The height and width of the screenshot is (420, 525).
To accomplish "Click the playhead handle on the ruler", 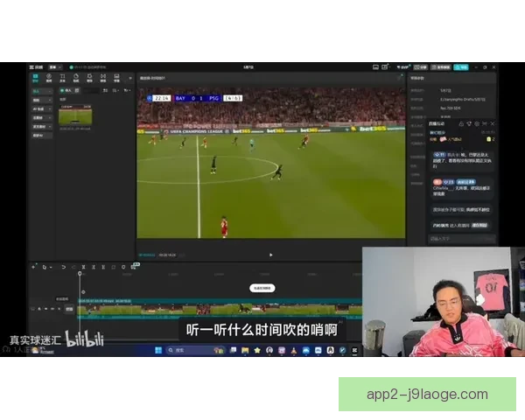I will [x=80, y=274].
